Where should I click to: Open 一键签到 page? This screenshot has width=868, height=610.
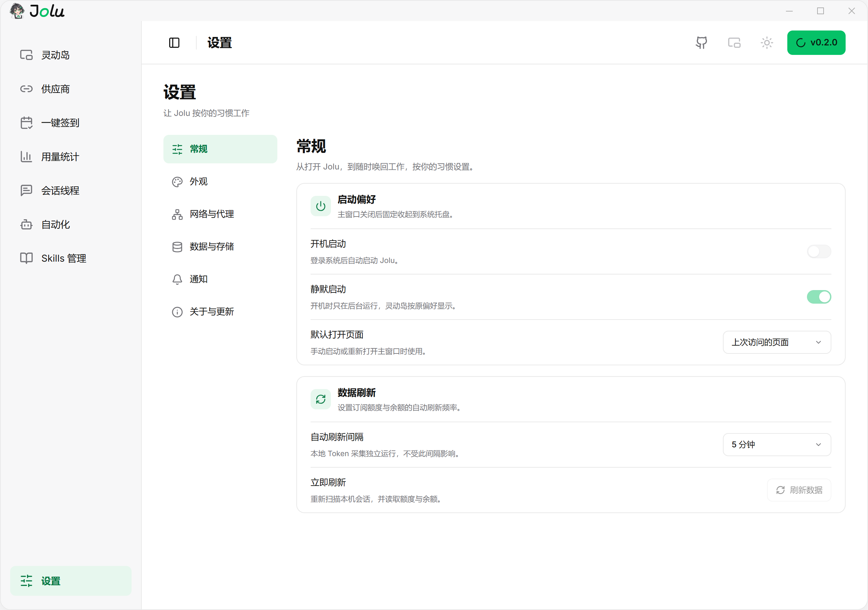[x=71, y=123]
